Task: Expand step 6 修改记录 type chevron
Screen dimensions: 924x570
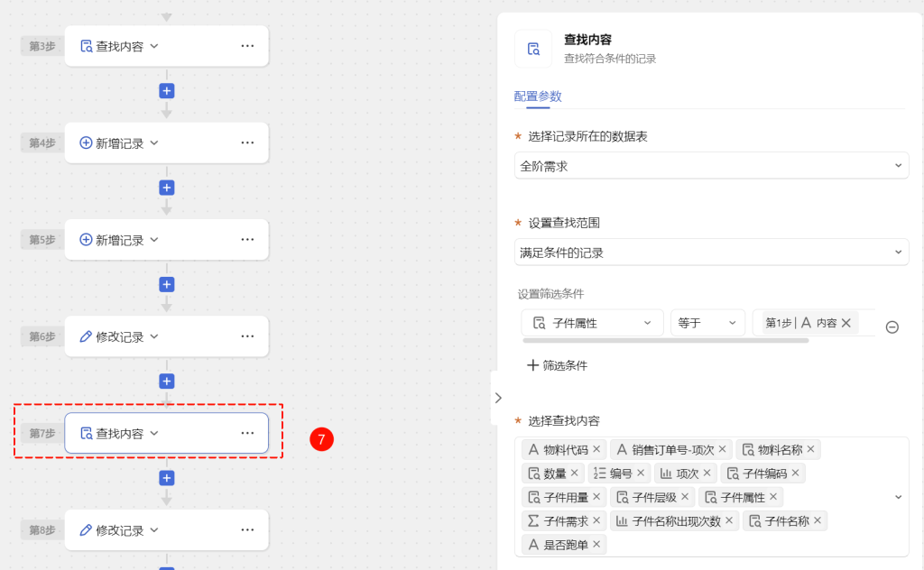Action: [154, 336]
